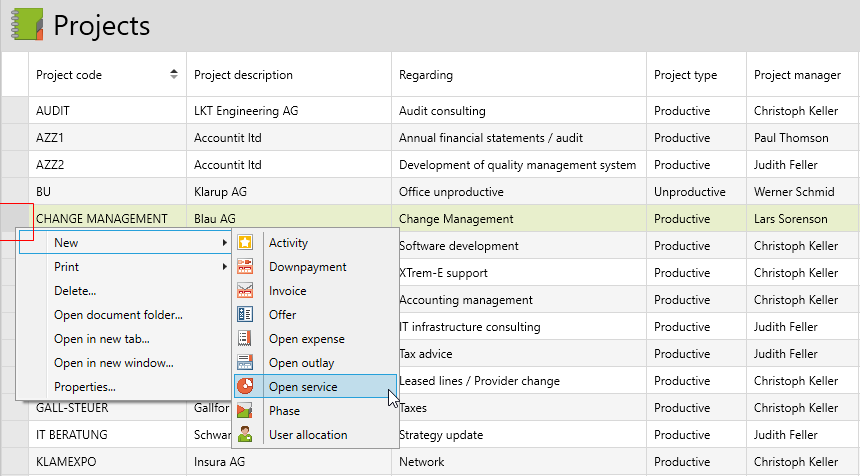Click the Activity star icon in submenu

tap(245, 243)
